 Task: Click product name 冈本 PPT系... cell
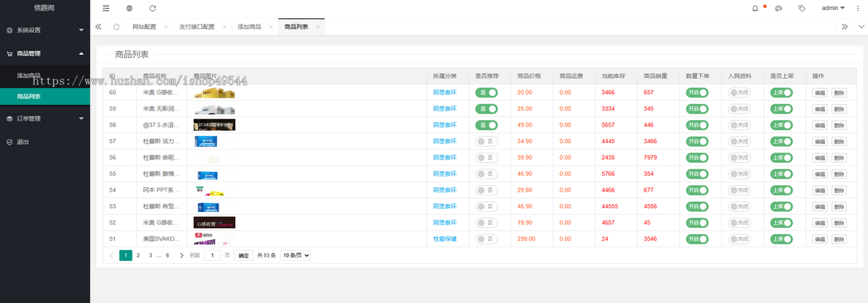click(x=161, y=190)
